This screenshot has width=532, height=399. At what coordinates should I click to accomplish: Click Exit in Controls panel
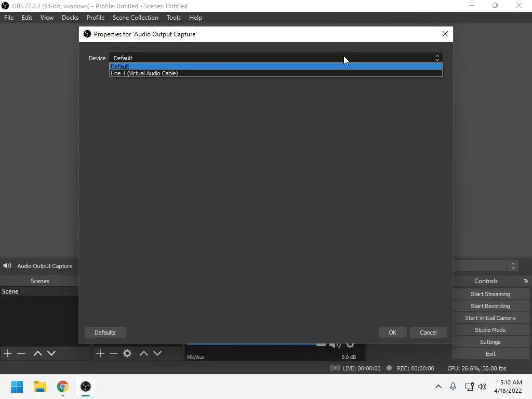[490, 354]
